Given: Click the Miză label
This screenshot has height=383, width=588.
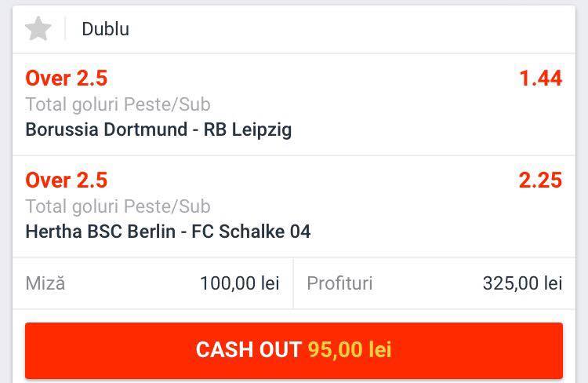Looking at the screenshot, I should click(45, 283).
